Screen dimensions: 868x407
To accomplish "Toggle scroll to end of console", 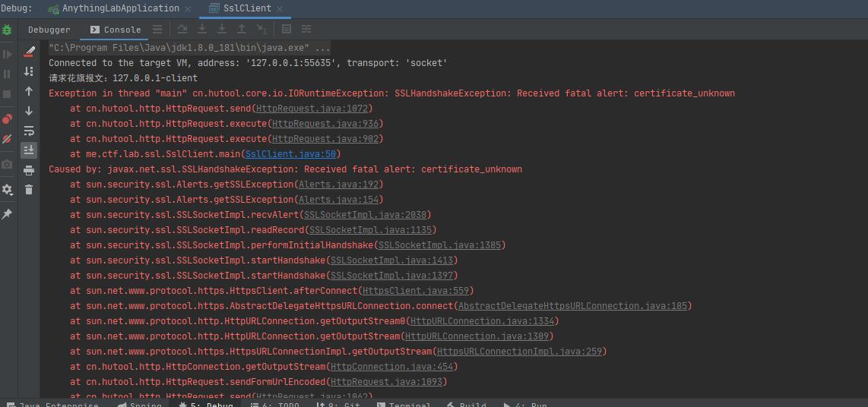I will pyautogui.click(x=29, y=150).
